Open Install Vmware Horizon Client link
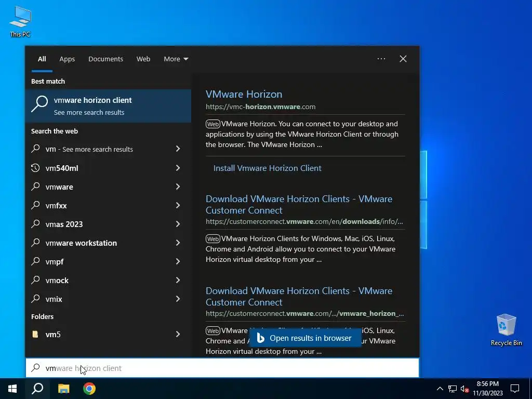Viewport: 532px width, 399px height. pos(268,168)
